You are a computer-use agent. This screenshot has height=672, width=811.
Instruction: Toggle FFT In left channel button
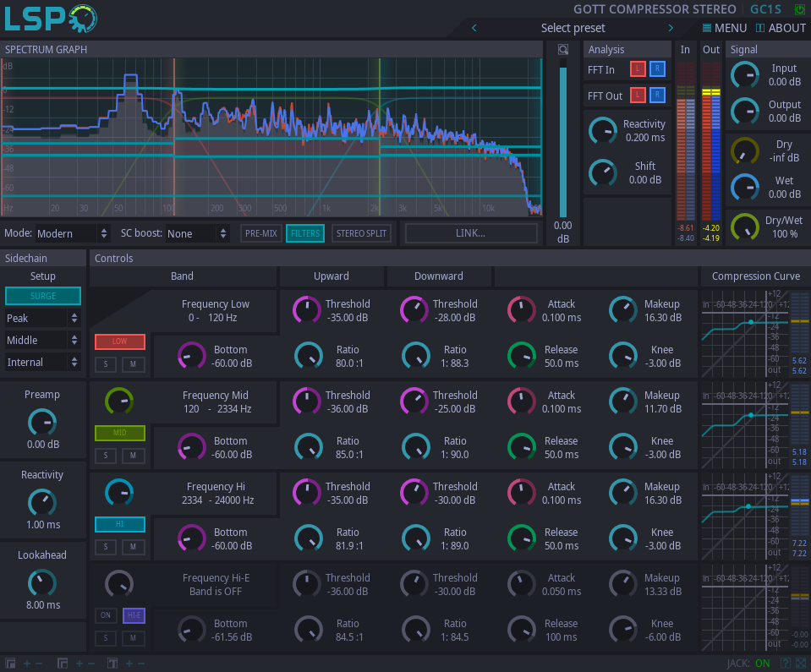click(x=638, y=69)
